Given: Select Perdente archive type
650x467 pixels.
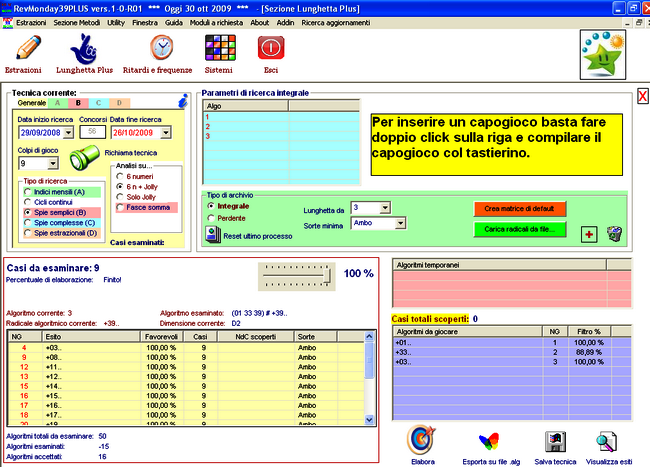Looking at the screenshot, I should [211, 218].
